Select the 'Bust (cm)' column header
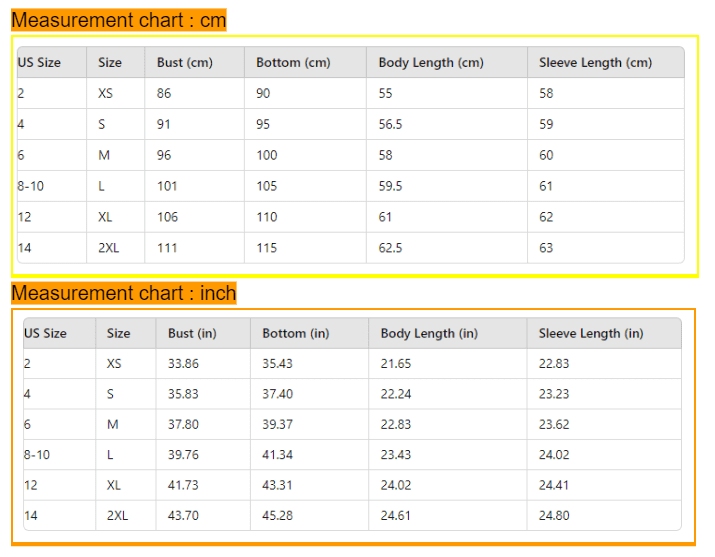Viewport: 715px width, 557px height. (185, 62)
